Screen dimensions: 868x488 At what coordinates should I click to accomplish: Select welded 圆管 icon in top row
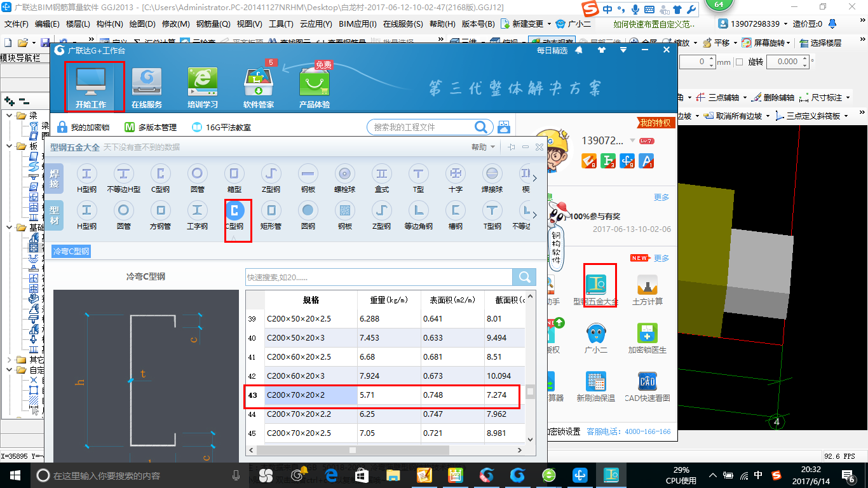point(198,173)
